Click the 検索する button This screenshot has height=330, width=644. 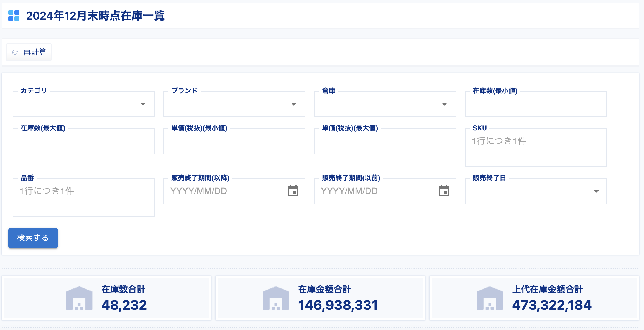click(x=33, y=238)
